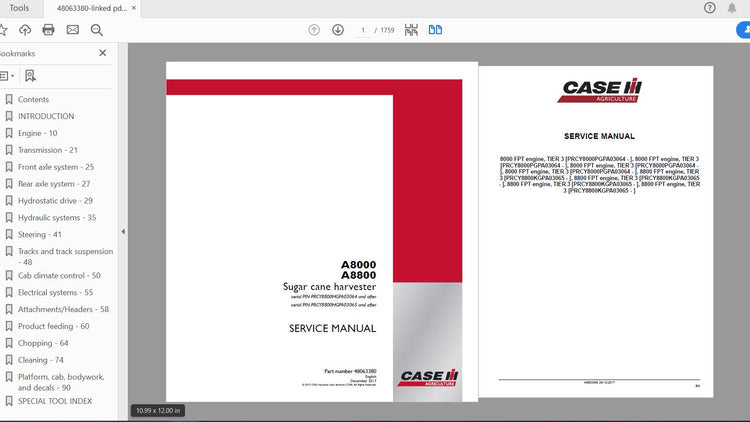Open the notifications bell icon

[732, 8]
